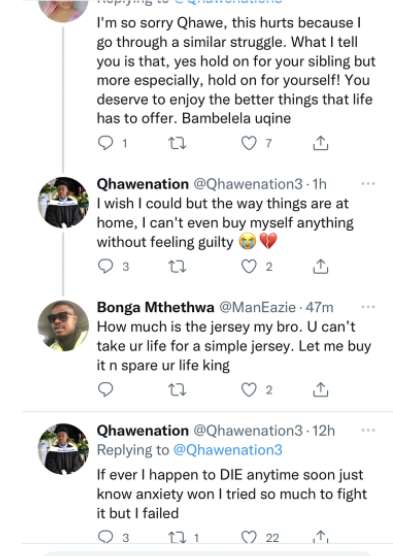Viewport: 393px width, 556px height.
Task: Share Qhawenation's 'feeling guilty' tweet
Action: click(320, 266)
